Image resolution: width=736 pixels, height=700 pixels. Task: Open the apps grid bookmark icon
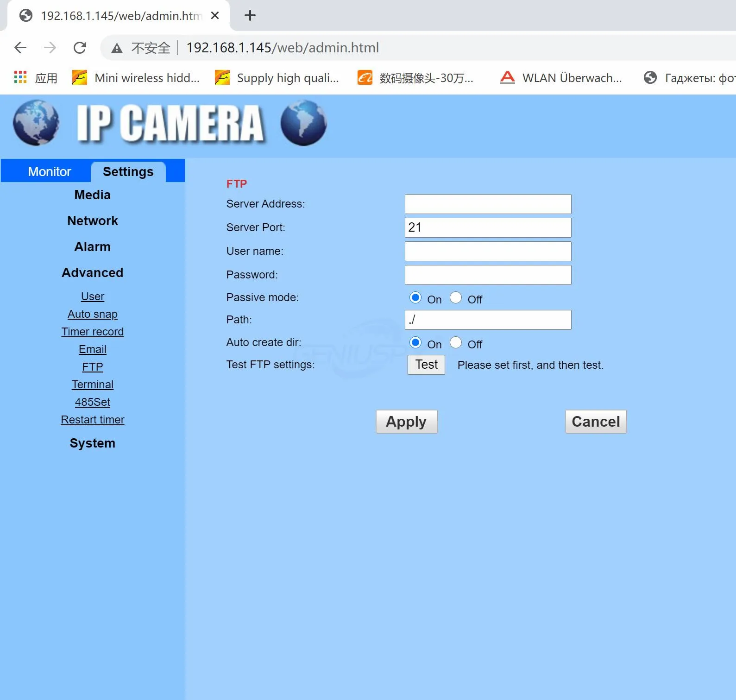pos(20,77)
